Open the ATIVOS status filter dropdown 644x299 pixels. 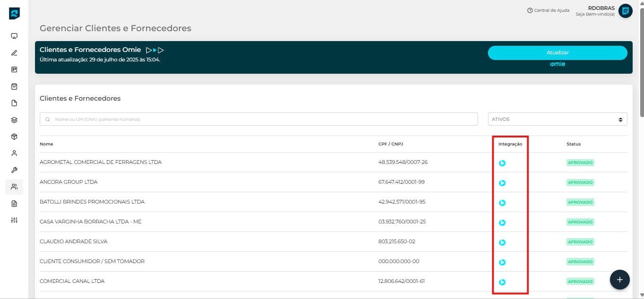[557, 120]
